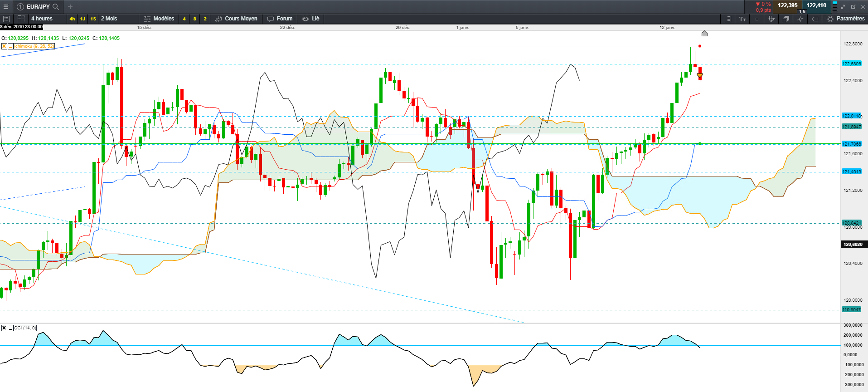This screenshot has height=392, width=868.
Task: Load template shortcut 2
Action: pyautogui.click(x=205, y=19)
